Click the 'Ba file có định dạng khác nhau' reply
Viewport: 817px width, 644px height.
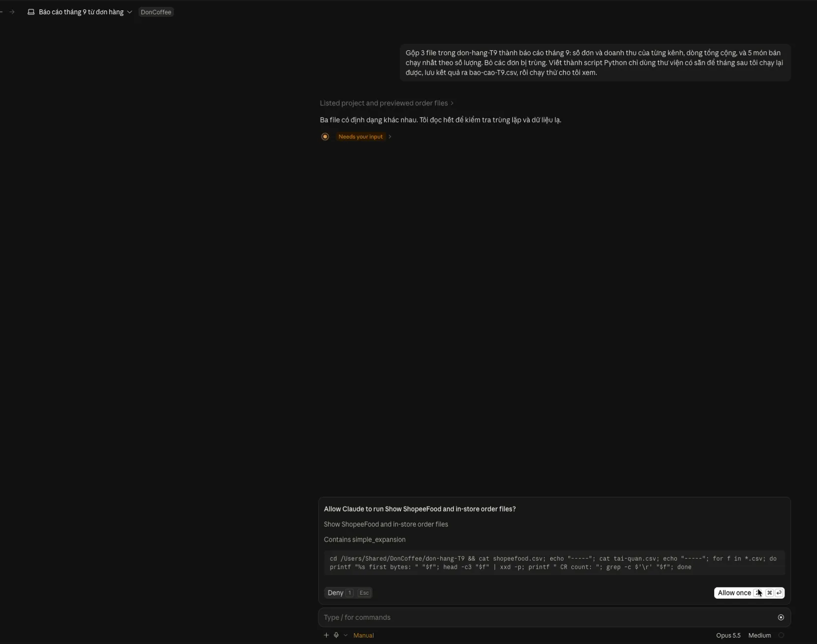pos(440,120)
